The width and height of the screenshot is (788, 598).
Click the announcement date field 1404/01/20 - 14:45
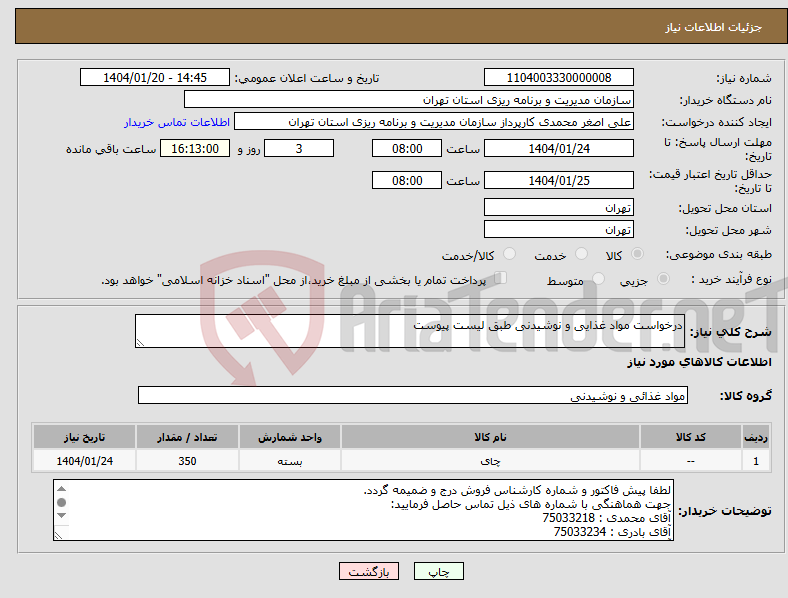pyautogui.click(x=155, y=78)
